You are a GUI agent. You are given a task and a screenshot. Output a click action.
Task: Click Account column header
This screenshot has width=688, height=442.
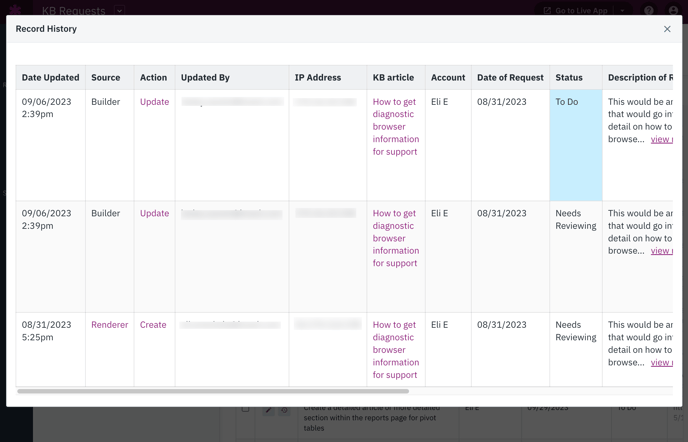pos(448,78)
